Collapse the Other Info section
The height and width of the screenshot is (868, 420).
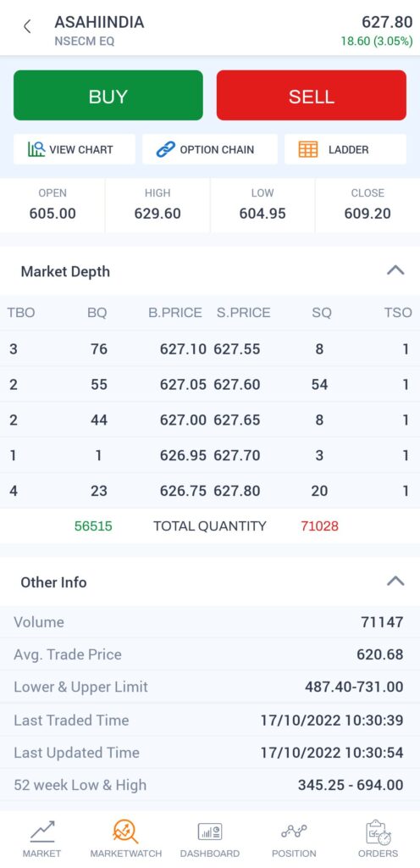point(395,581)
